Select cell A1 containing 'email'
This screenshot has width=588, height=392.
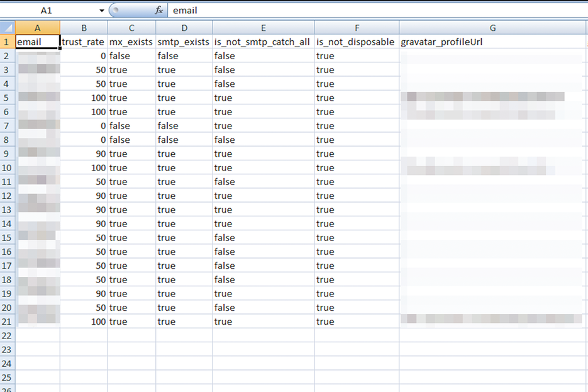click(x=37, y=42)
